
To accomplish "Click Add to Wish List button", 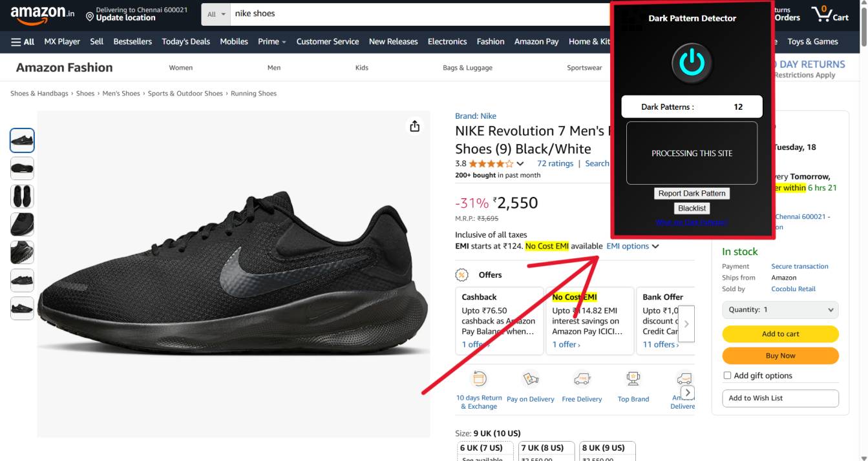I will pyautogui.click(x=781, y=398).
